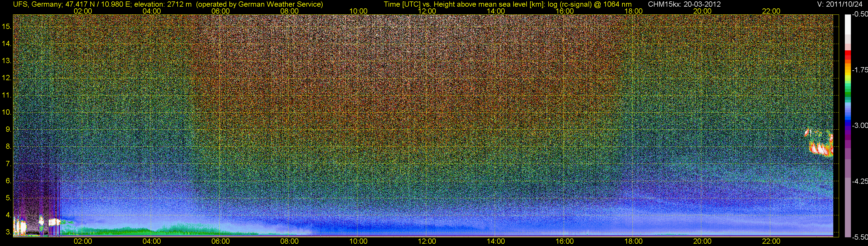This screenshot has height=246, width=868.
Task: Select the 22:00 tick on top time axis
Action: [771, 11]
